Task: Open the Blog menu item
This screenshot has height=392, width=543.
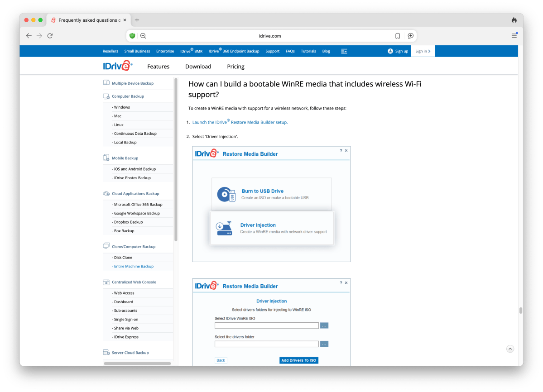Action: 326,51
